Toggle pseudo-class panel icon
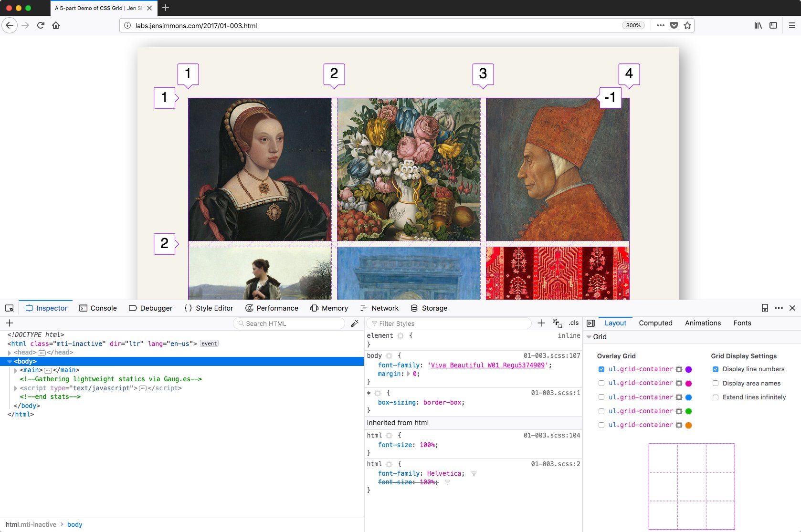Image resolution: width=801 pixels, height=532 pixels. click(557, 323)
